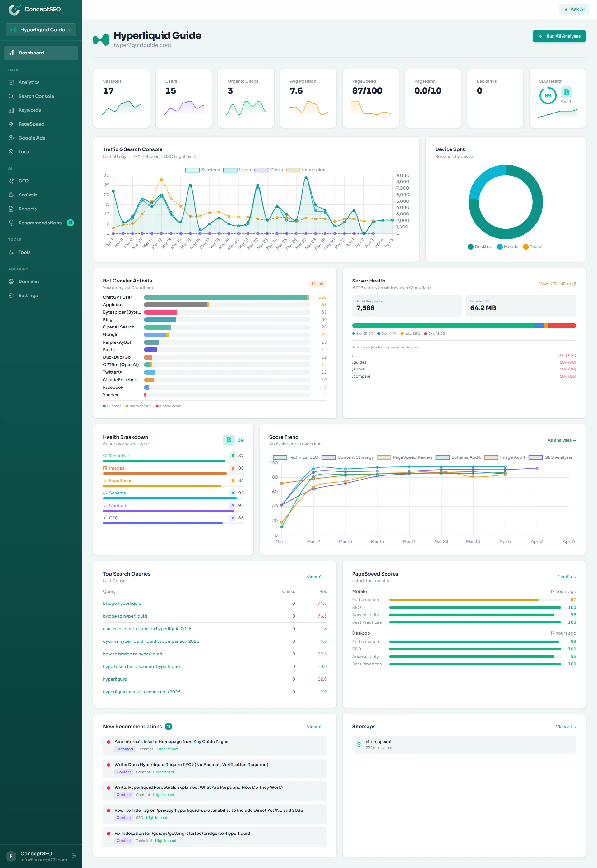This screenshot has height=868, width=597.
Task: Click the Local pin icon
Action: [11, 152]
